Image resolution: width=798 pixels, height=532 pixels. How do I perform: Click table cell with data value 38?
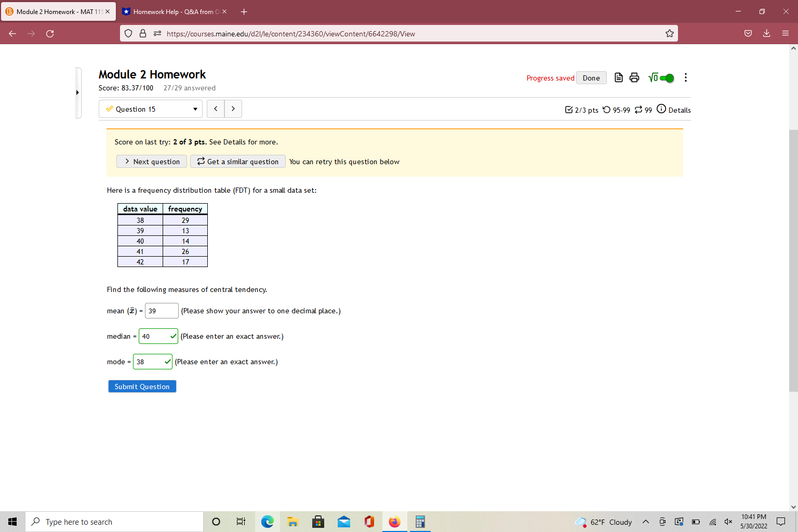coord(140,220)
